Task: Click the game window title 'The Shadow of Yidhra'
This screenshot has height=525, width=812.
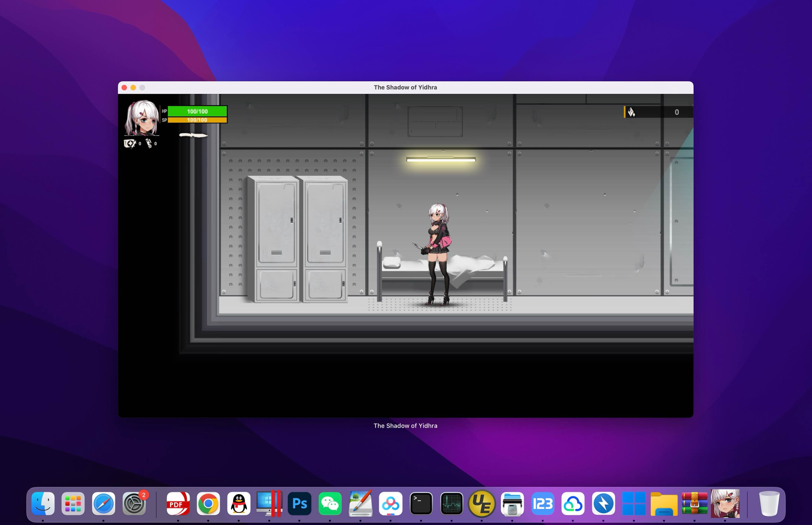Action: 405,87
